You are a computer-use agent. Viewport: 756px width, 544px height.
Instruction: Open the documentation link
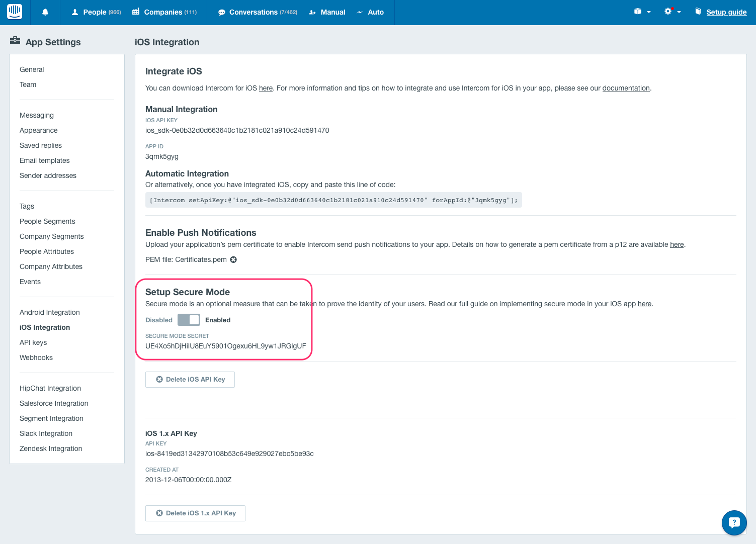coord(626,88)
